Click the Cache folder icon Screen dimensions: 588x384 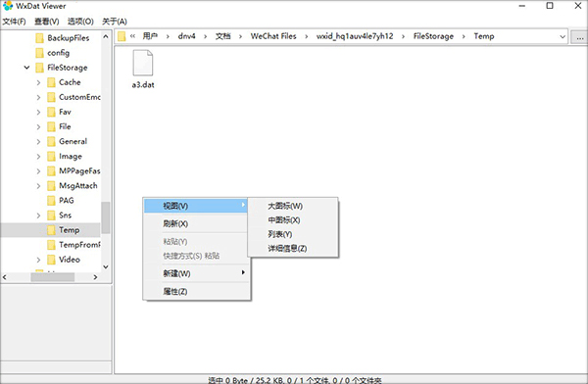click(51, 82)
